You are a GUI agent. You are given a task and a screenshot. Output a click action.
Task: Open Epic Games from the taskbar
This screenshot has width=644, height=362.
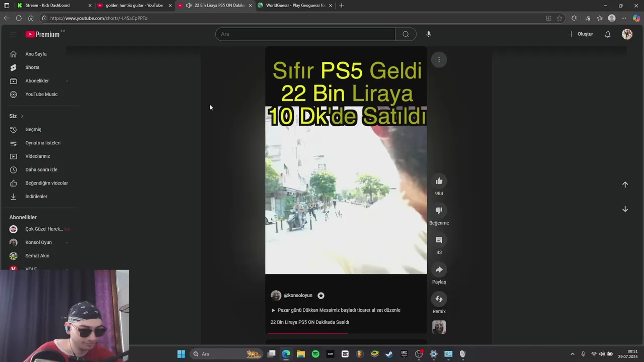coord(404,354)
